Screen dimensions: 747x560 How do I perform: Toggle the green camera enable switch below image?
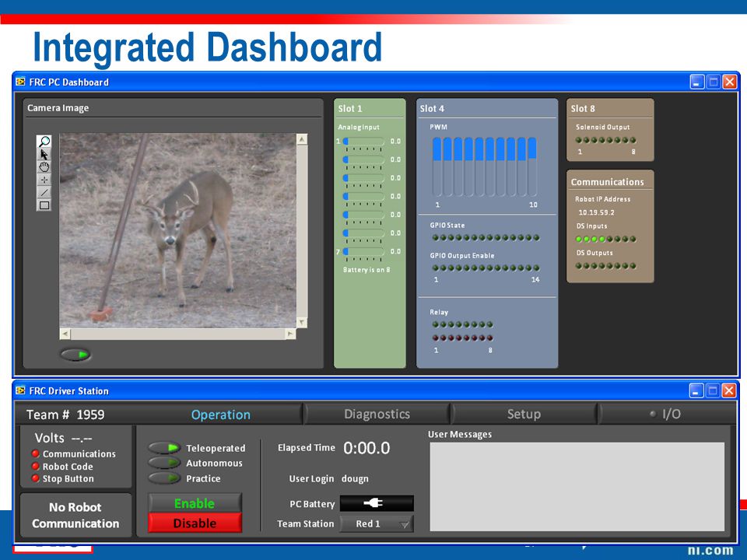(x=75, y=355)
